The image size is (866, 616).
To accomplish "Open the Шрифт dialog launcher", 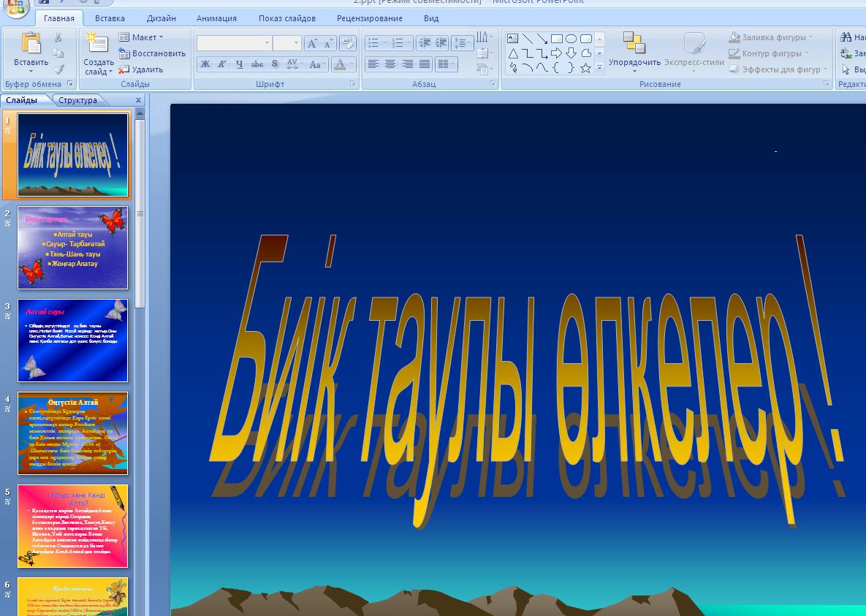I will pos(353,84).
